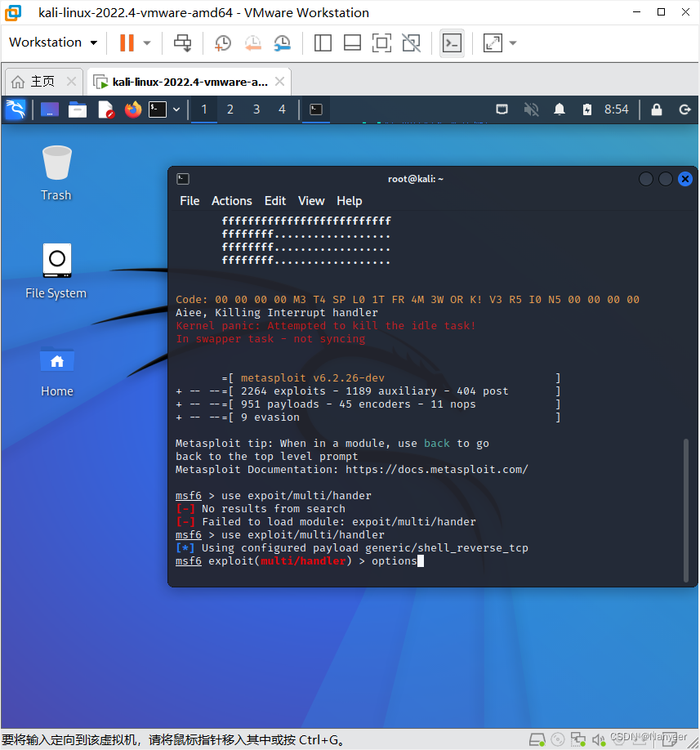The height and width of the screenshot is (750, 700).
Task: Select the Home folder desktop icon
Action: point(57,372)
